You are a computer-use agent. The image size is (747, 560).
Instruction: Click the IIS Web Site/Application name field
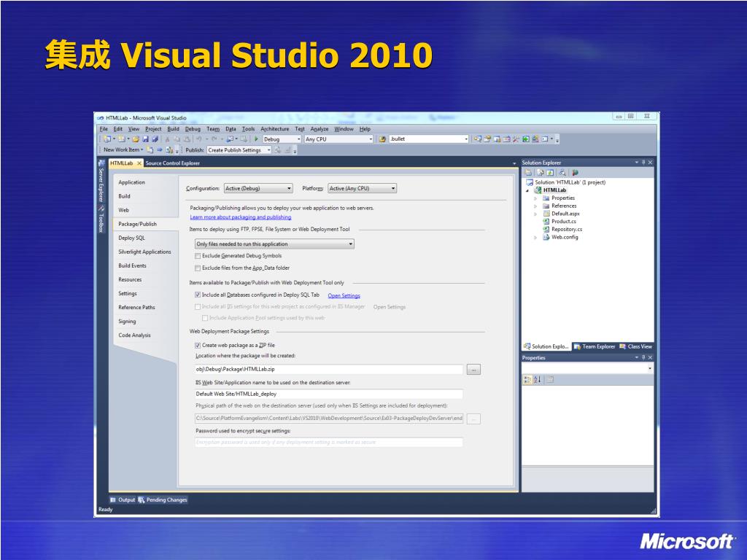pyautogui.click(x=329, y=394)
